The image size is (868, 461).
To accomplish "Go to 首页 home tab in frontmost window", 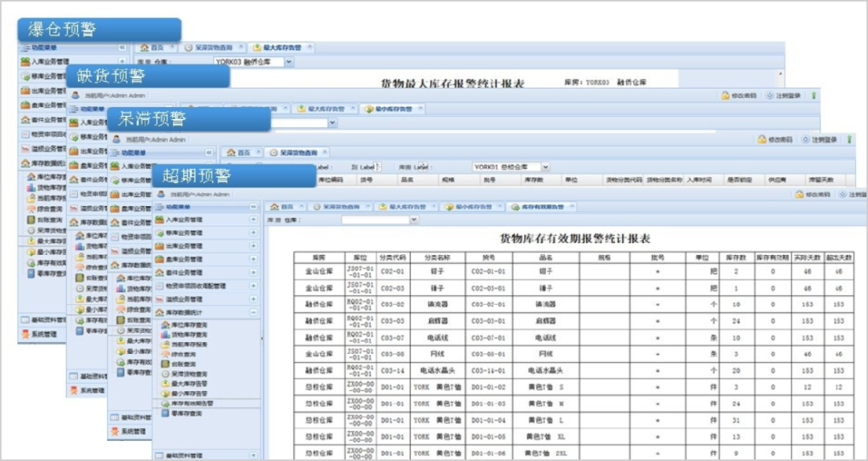I will [280, 207].
